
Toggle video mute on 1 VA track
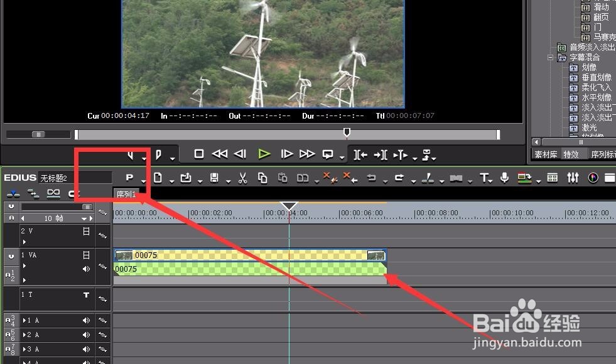(x=87, y=255)
